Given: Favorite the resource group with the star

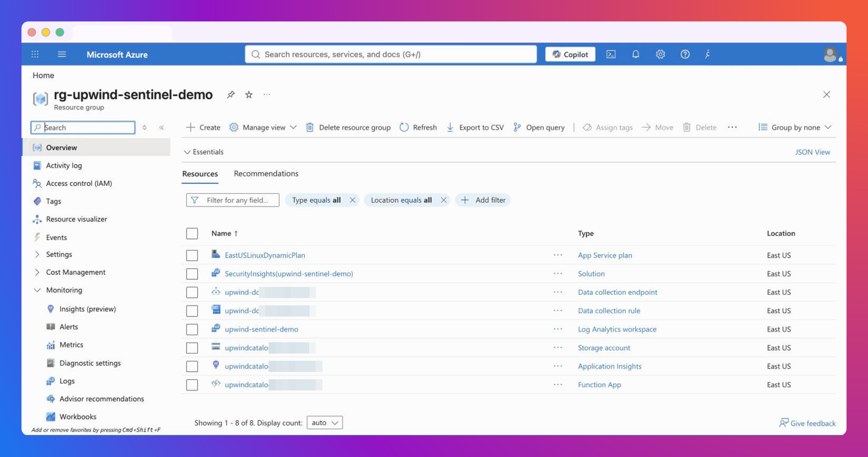Looking at the screenshot, I should (x=249, y=95).
